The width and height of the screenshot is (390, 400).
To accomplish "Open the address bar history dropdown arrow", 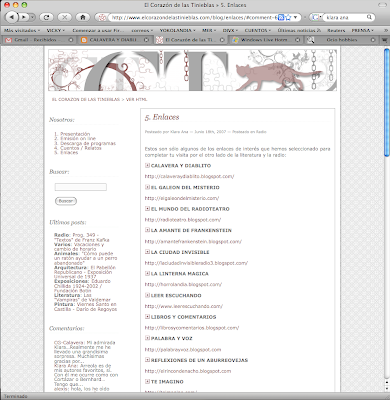I will tap(295, 17).
